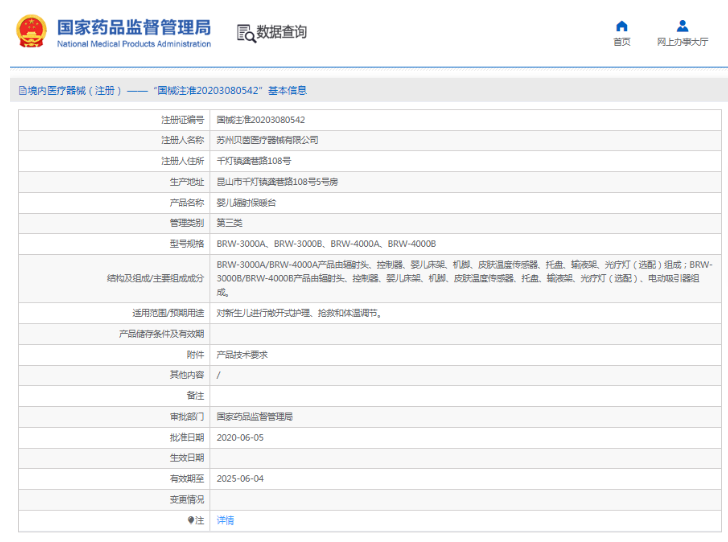Open the 详情 details link
The height and width of the screenshot is (542, 728).
[x=225, y=520]
